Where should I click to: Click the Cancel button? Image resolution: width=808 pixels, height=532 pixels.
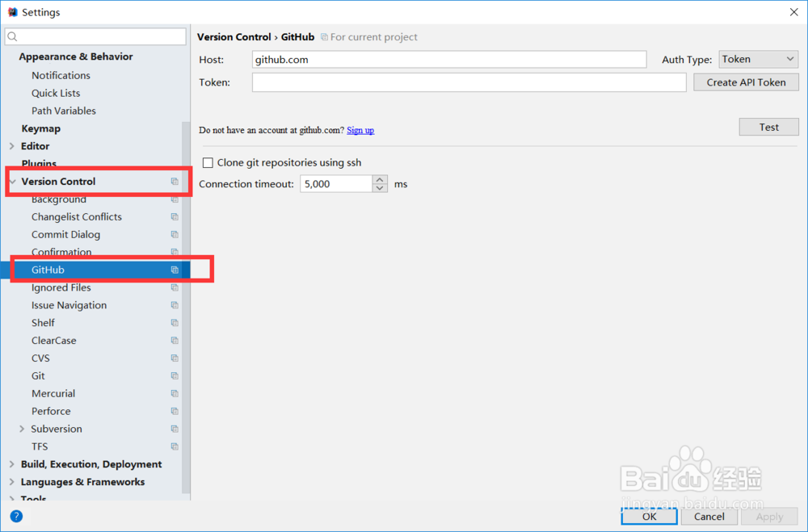(709, 516)
